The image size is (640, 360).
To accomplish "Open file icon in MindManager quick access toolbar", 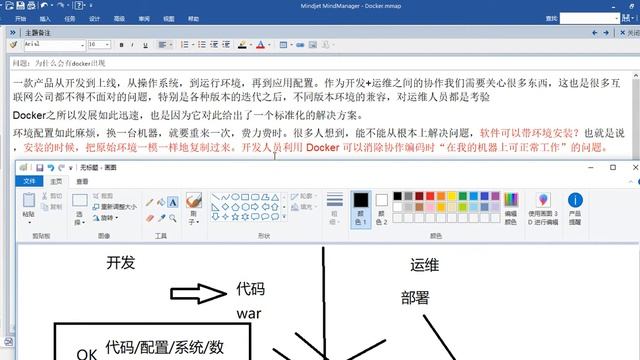I will [x=9, y=6].
